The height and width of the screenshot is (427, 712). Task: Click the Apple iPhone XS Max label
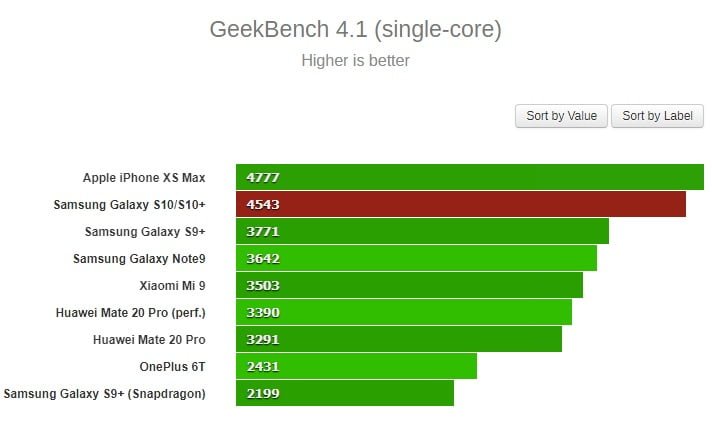(x=144, y=178)
